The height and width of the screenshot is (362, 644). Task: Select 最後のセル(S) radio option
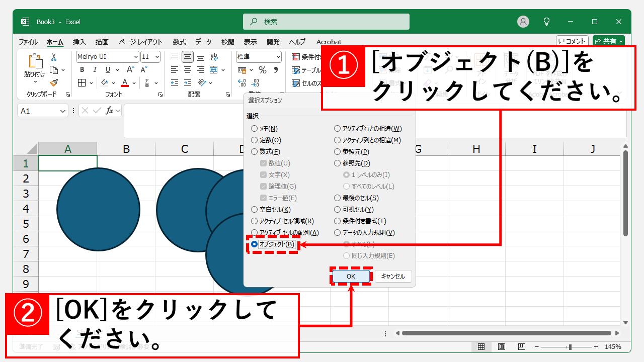(337, 198)
